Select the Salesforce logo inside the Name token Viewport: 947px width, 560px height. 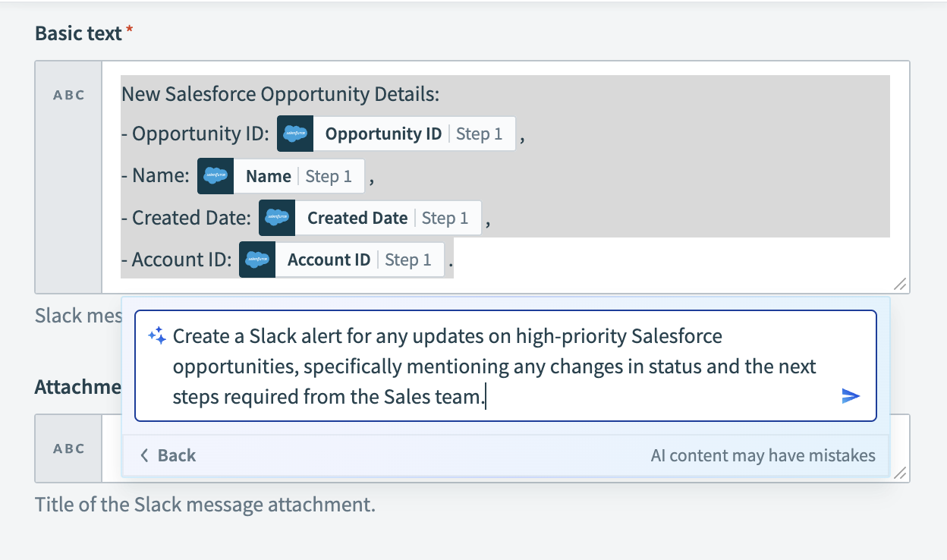pyautogui.click(x=215, y=175)
